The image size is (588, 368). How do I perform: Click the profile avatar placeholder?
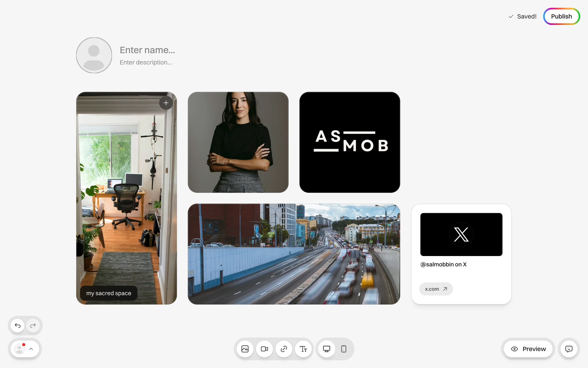click(x=94, y=55)
